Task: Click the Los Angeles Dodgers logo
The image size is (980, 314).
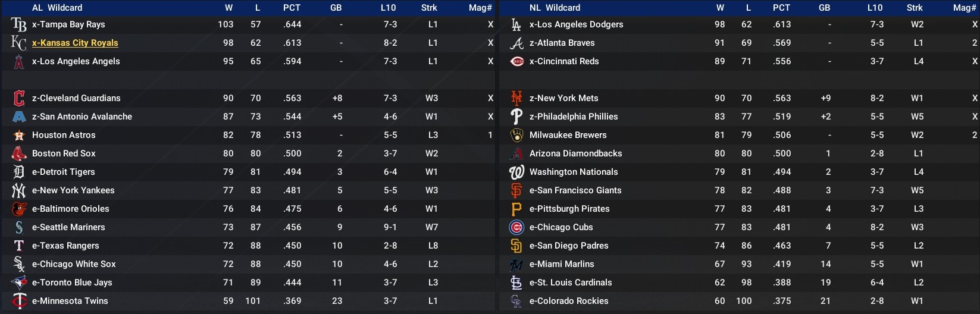Action: pyautogui.click(x=516, y=24)
